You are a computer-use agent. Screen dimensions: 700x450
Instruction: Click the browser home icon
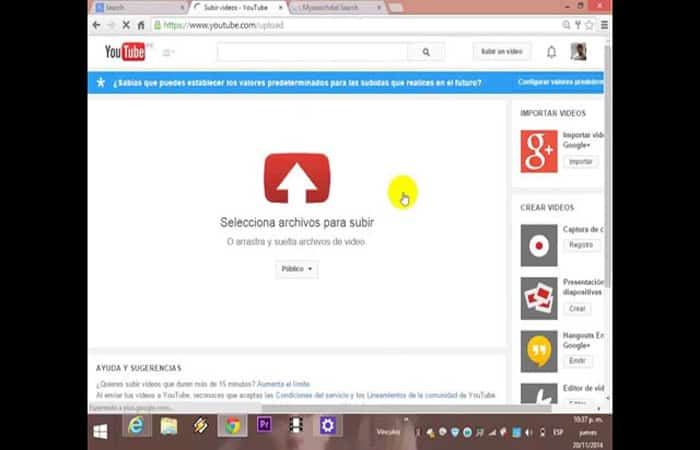(x=141, y=25)
